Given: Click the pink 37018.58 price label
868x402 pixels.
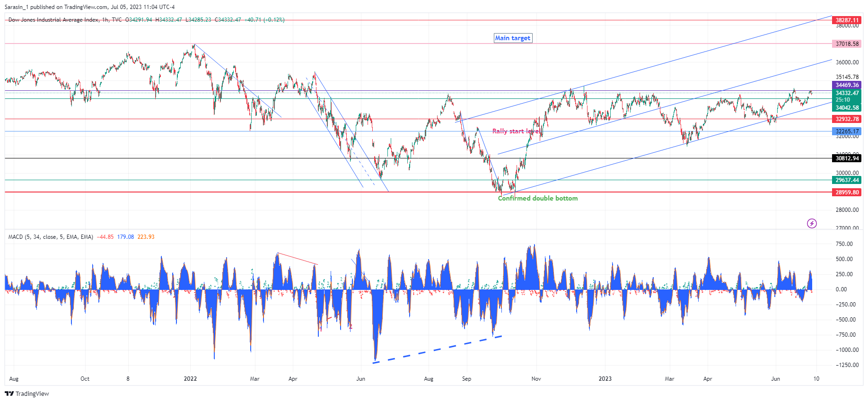Looking at the screenshot, I should point(847,44).
